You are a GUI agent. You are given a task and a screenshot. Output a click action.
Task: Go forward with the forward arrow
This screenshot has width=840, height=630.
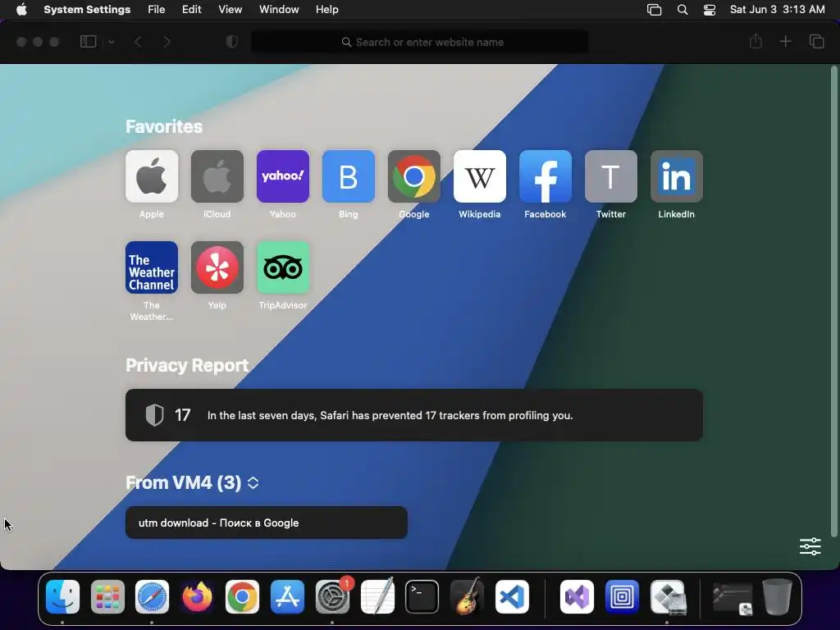[167, 42]
